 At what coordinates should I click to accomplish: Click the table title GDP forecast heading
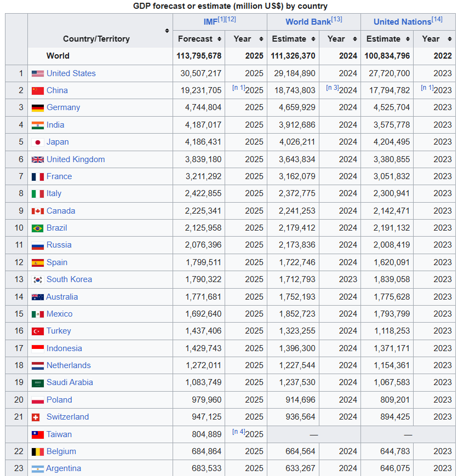click(230, 6)
